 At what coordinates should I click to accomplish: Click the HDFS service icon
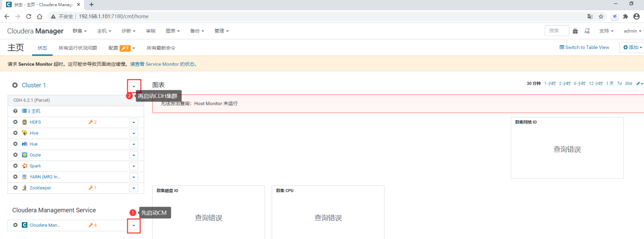(x=24, y=122)
